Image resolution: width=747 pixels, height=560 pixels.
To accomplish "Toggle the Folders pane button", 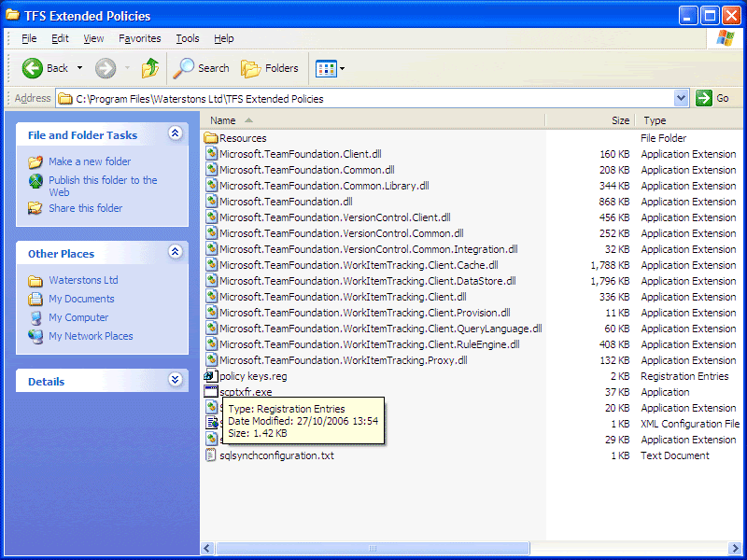I will 270,68.
